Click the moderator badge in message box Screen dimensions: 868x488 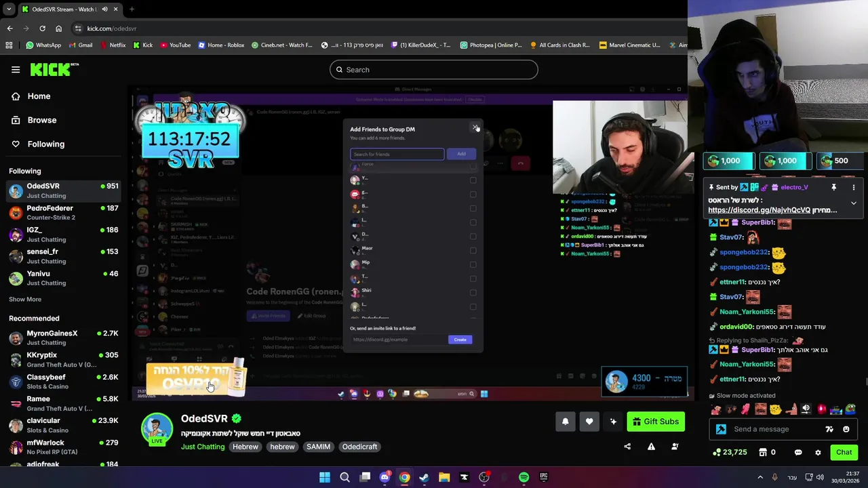tap(721, 429)
